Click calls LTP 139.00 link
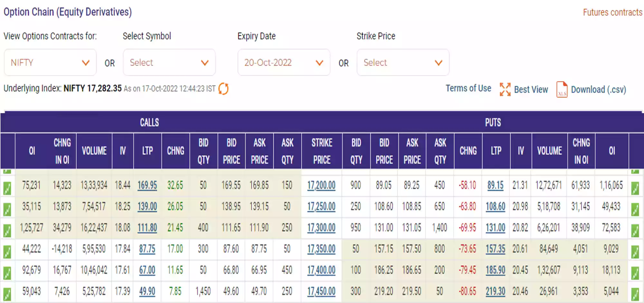 click(x=147, y=207)
